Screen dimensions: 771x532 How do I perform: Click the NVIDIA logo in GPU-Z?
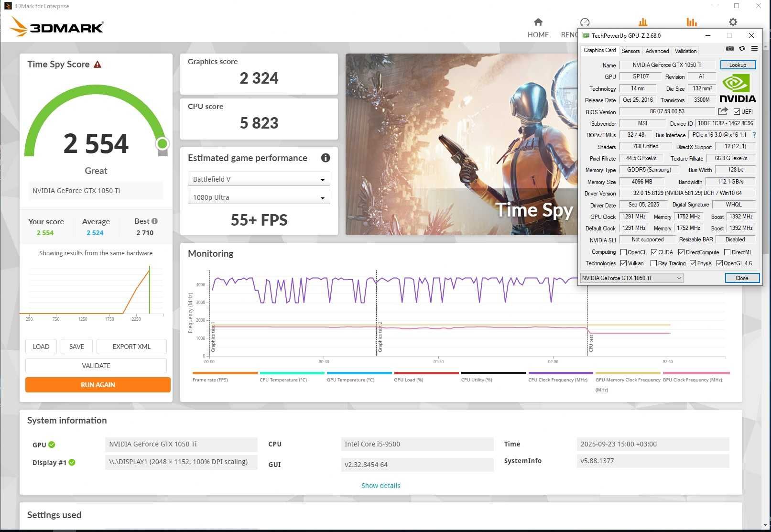pyautogui.click(x=738, y=88)
